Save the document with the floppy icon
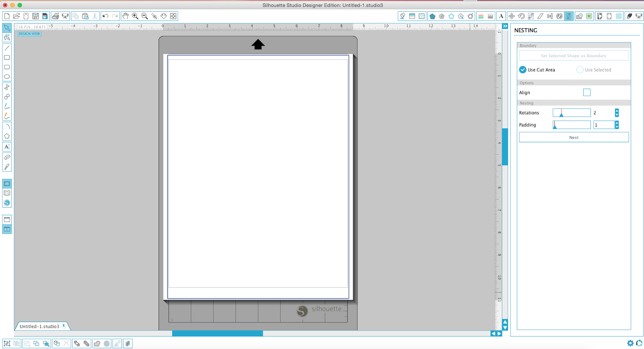 pos(35,16)
